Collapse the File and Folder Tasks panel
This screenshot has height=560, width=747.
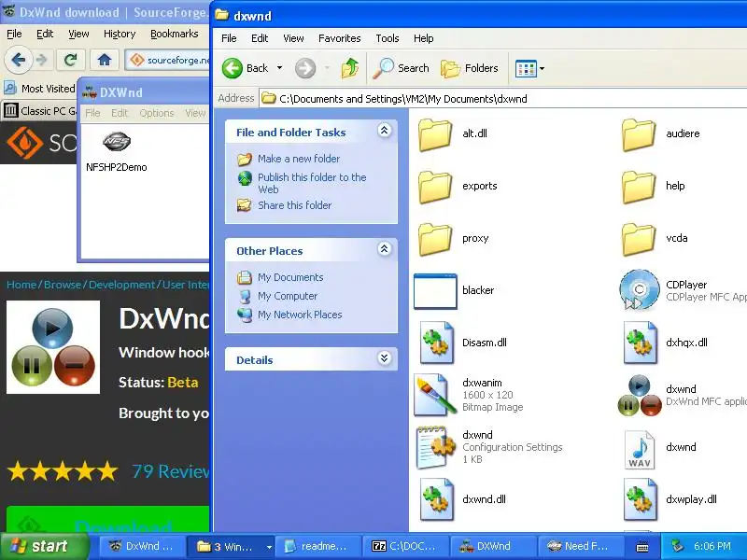click(x=384, y=131)
